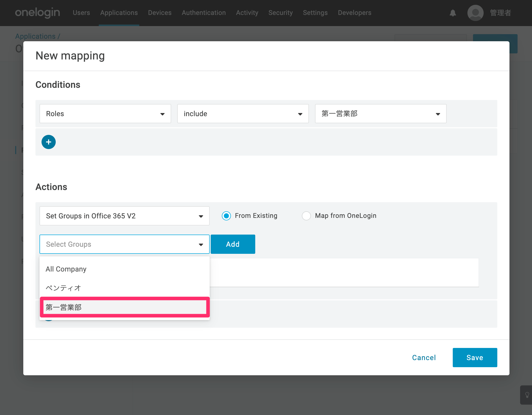Go to the Users menu
This screenshot has height=415, width=532.
coord(81,13)
